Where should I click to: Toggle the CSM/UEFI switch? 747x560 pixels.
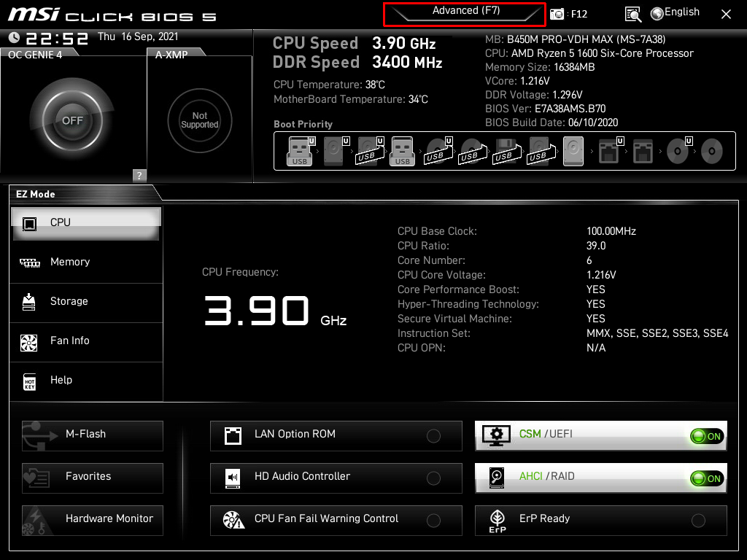pos(705,436)
